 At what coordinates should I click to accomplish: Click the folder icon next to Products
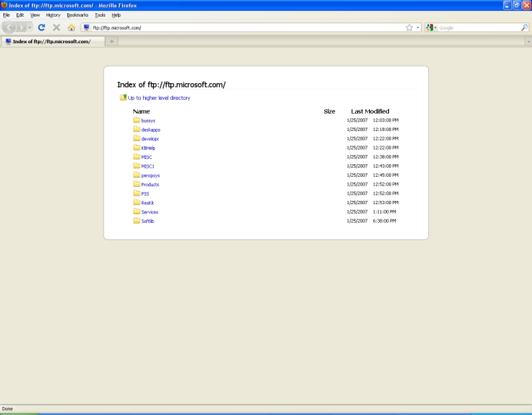pos(136,184)
